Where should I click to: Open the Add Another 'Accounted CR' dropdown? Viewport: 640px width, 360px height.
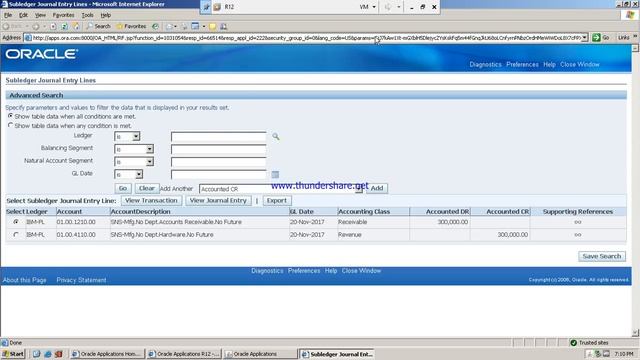click(281, 189)
